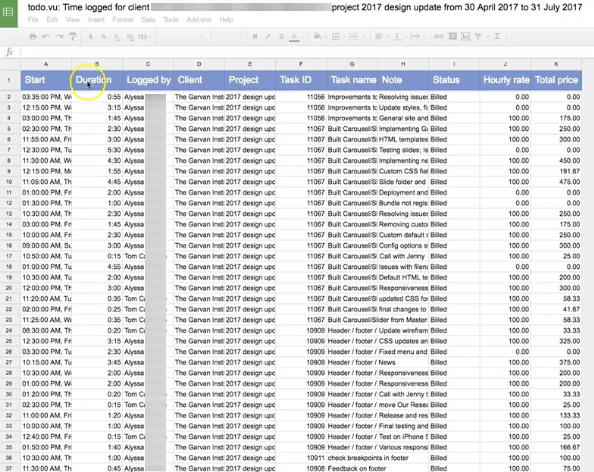The height and width of the screenshot is (472, 594).
Task: Click the Insert link icon
Action: (x=439, y=37)
